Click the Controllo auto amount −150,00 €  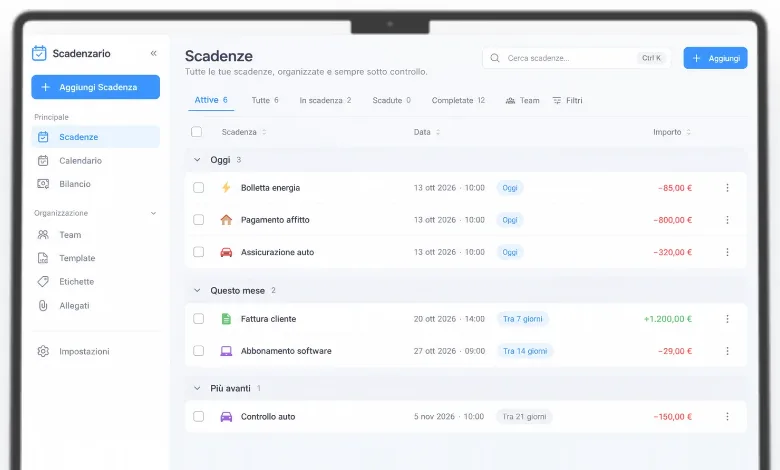tap(673, 417)
